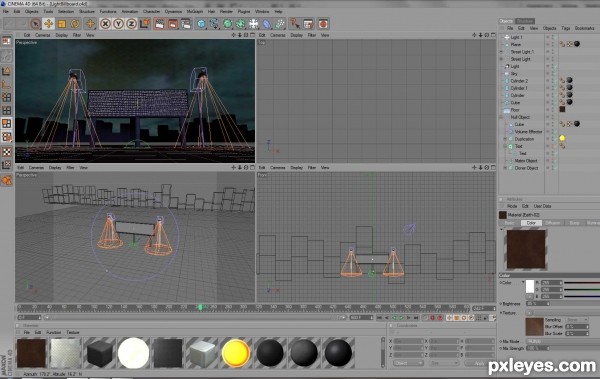
Task: Render to Picture Viewer icon
Action: pos(173,24)
